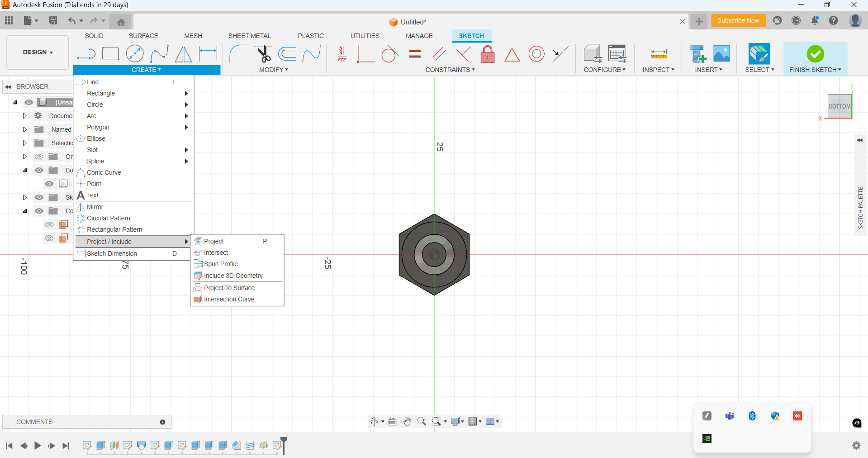This screenshot has height=458, width=868.
Task: Select the Offset tool icon
Action: click(x=288, y=54)
